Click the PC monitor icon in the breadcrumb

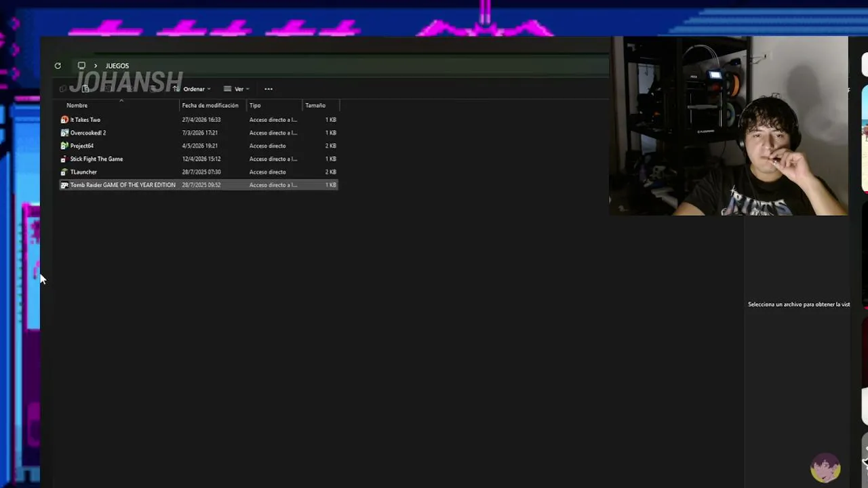(81, 66)
